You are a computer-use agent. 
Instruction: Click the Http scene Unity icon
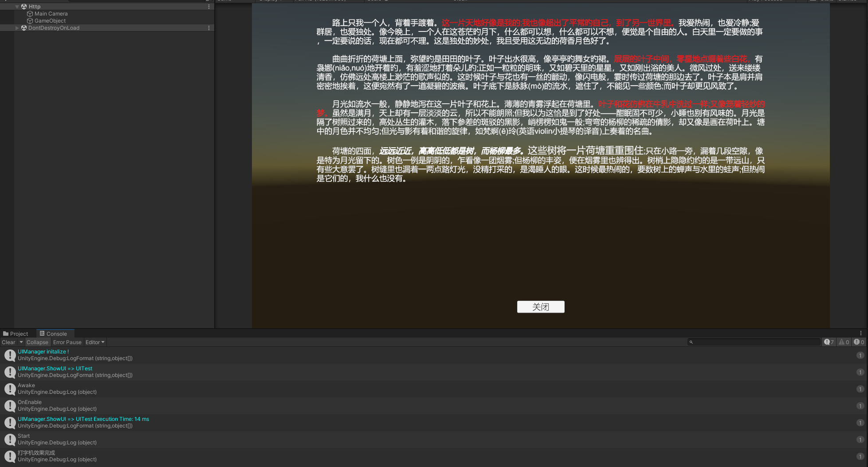pos(24,7)
